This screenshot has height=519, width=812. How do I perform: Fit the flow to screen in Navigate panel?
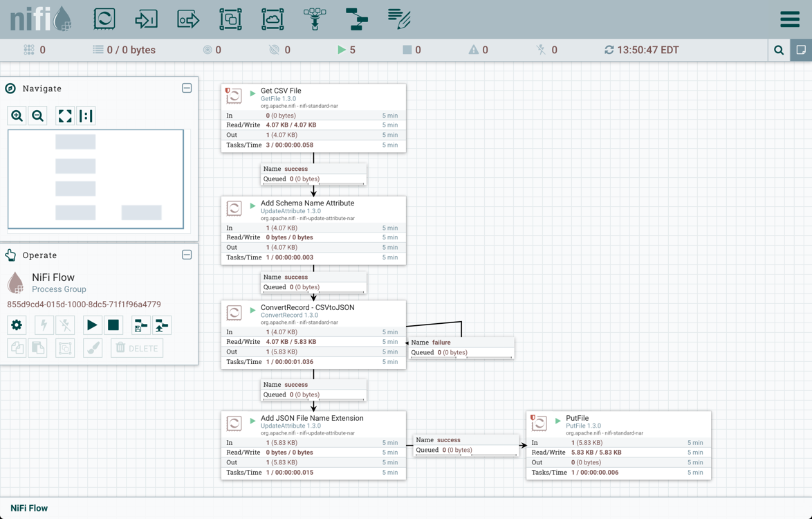(x=64, y=116)
